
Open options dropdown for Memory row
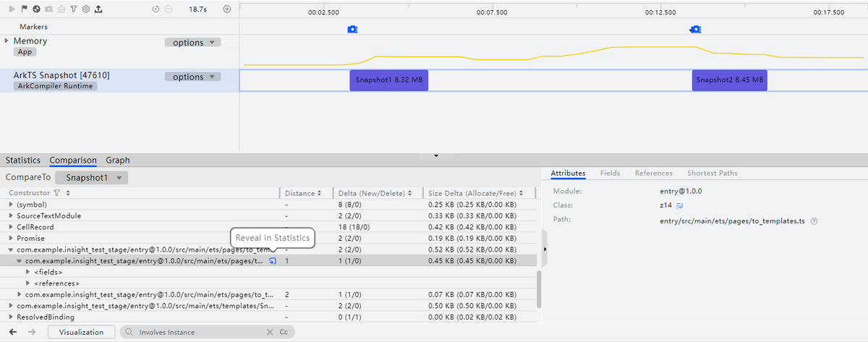coord(193,43)
